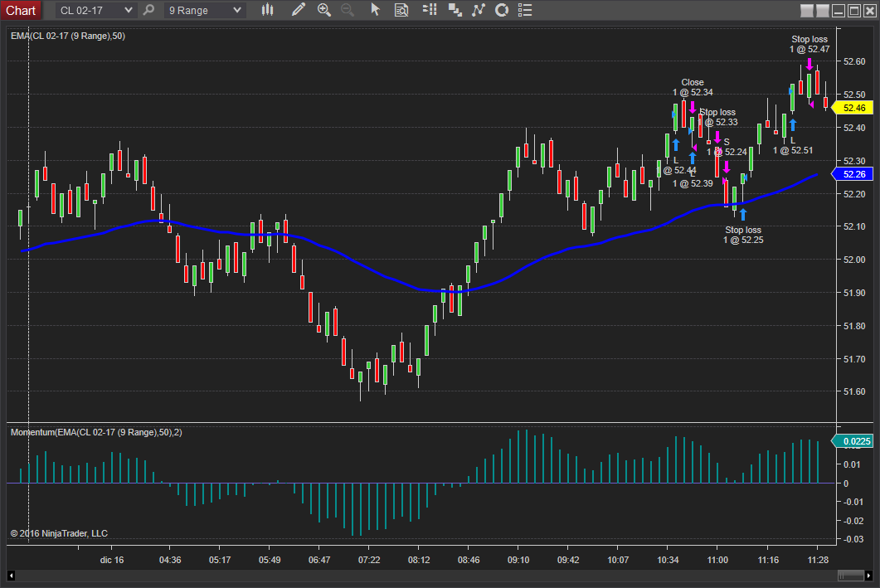Click the red Chart tab label
The image size is (880, 588).
click(21, 10)
